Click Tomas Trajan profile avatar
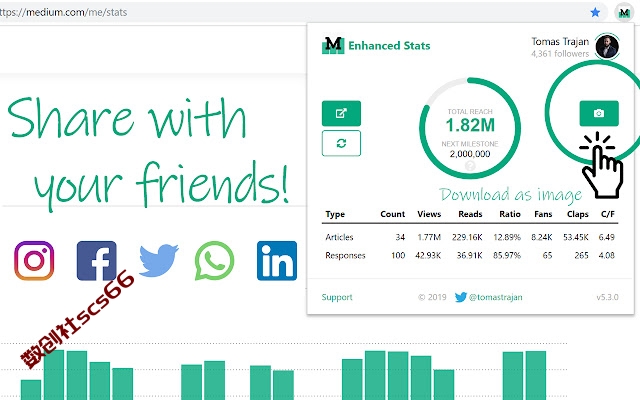 point(607,47)
